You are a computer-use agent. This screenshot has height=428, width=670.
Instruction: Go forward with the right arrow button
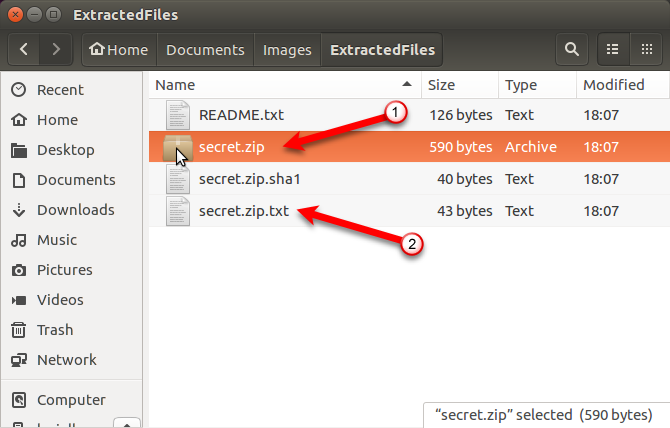[56, 50]
